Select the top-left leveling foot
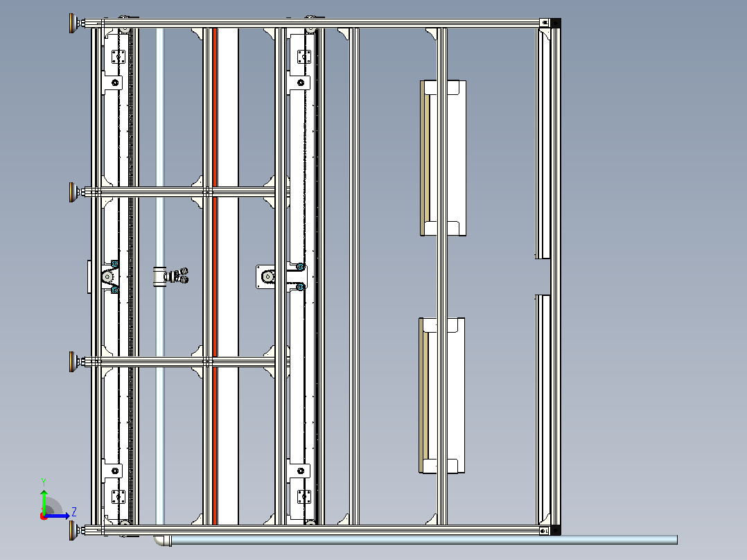Viewport: 747px width, 560px height. (74, 23)
